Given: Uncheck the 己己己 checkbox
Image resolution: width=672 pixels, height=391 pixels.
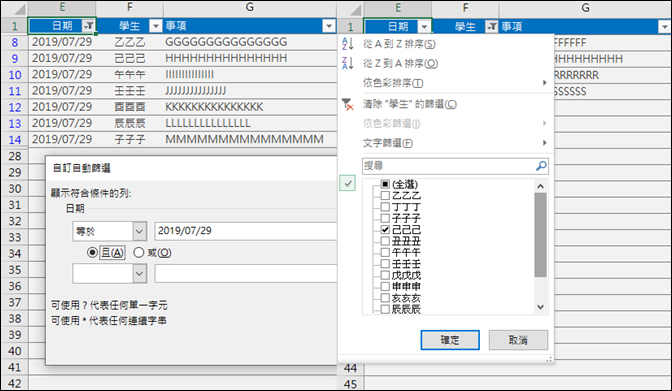Looking at the screenshot, I should tap(385, 229).
